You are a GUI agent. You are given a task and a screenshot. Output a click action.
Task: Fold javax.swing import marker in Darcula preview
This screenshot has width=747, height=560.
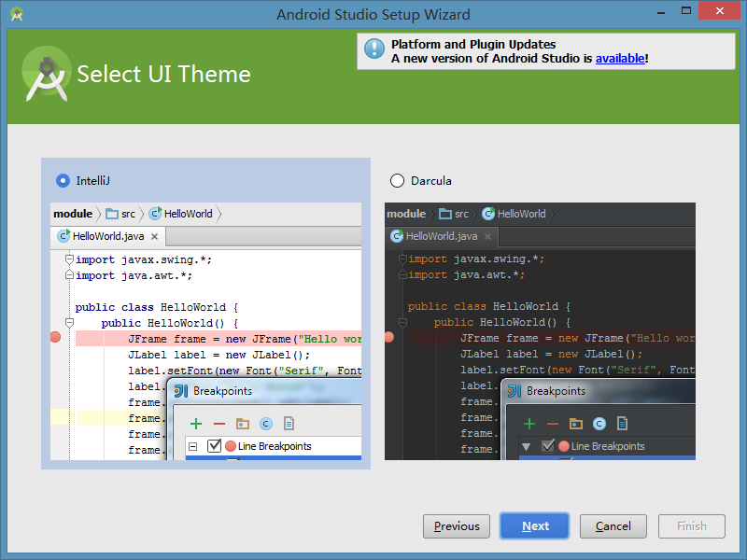point(402,259)
